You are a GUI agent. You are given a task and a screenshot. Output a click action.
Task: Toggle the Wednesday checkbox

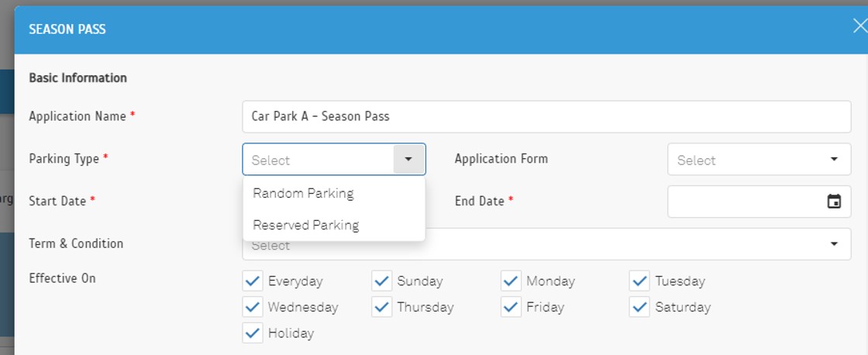[x=253, y=307]
